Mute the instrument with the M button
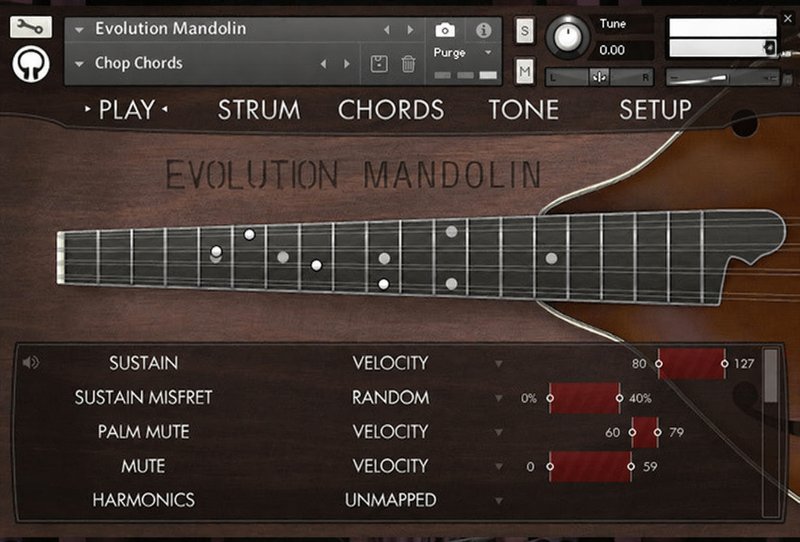 525,71
